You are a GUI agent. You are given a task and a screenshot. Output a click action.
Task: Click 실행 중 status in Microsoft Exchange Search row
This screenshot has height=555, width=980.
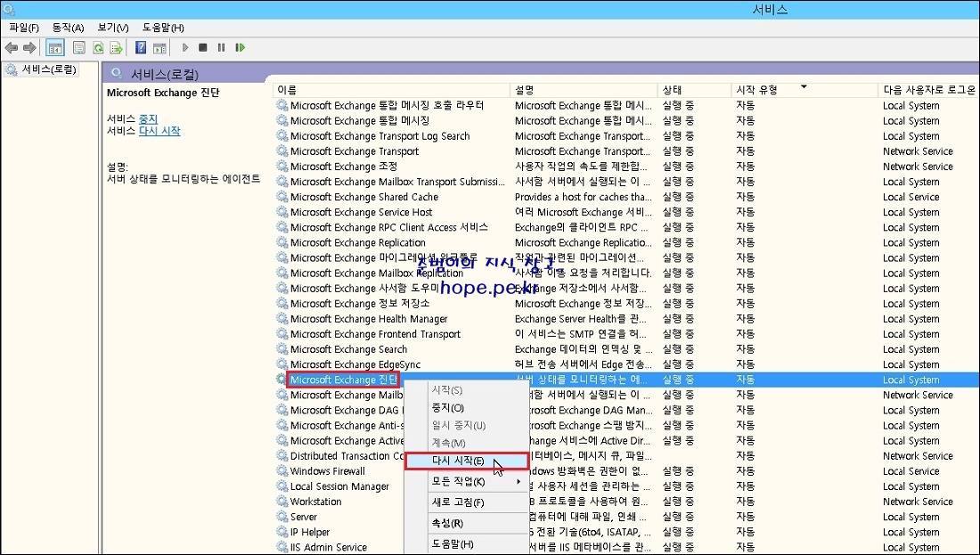tap(678, 349)
